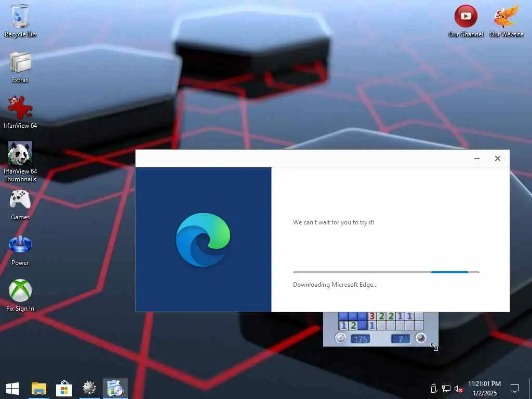532x399 pixels.
Task: Open the Fix Sign In Xbox icon
Action: [x=20, y=295]
